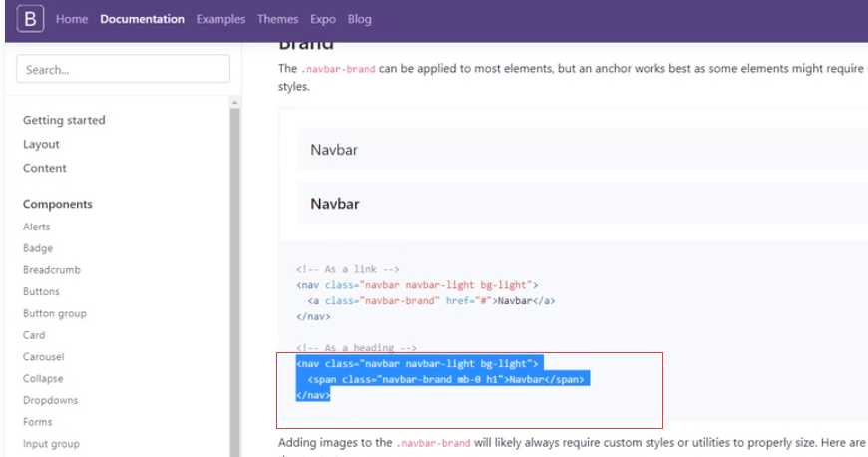Screen dimensions: 868x457
Task: Click the anchor navbar-brand href code line
Action: pos(431,300)
